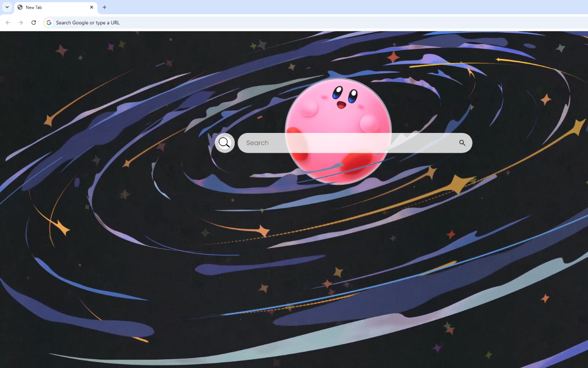Image resolution: width=588 pixels, height=368 pixels.
Task: Open a new tab with the plus icon
Action: click(x=104, y=7)
